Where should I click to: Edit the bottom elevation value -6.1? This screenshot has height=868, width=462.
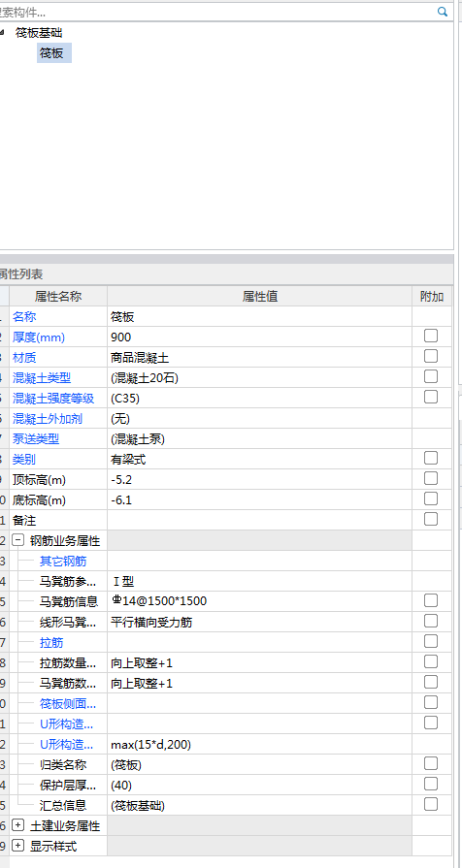pyautogui.click(x=259, y=500)
